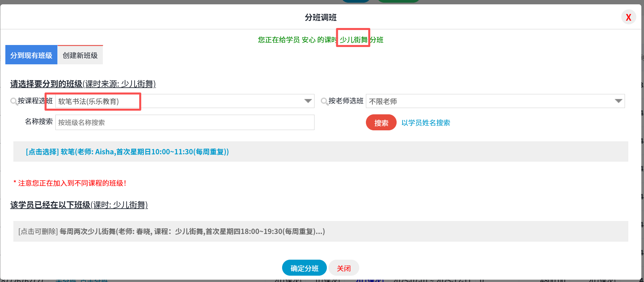The width and height of the screenshot is (644, 282).
Task: Switch to the 分到现有班级 tab
Action: coord(31,55)
